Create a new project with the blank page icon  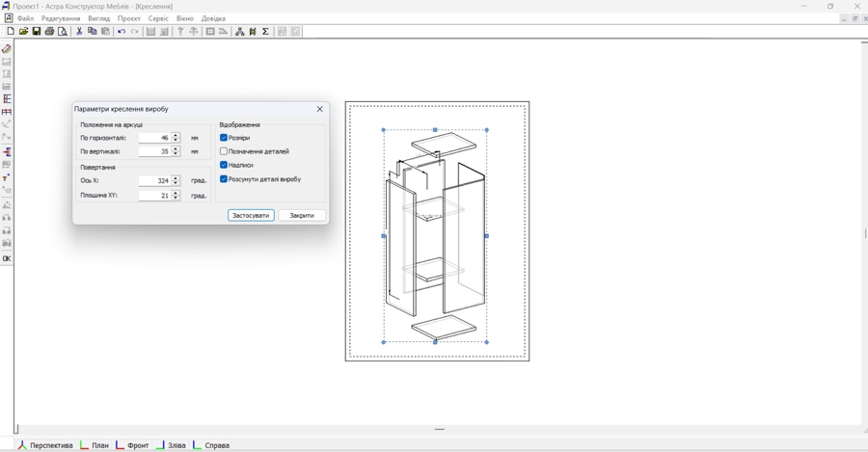tap(11, 32)
